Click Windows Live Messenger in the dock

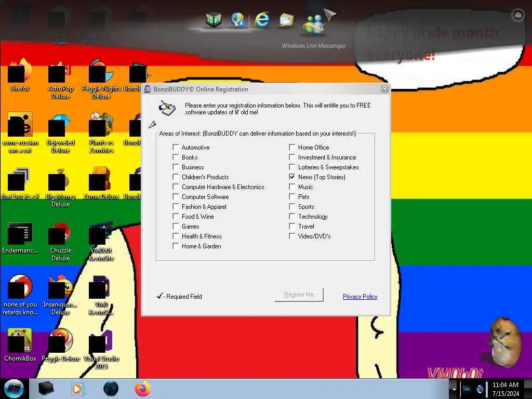tap(313, 24)
